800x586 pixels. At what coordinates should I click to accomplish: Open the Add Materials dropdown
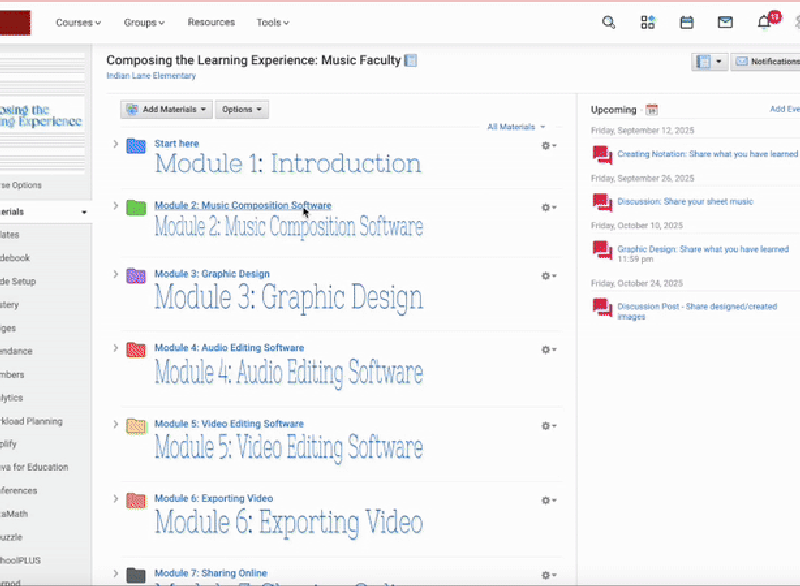tap(167, 109)
